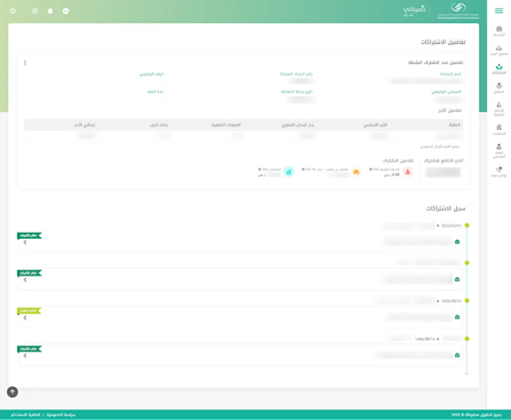Click the 'العمولات الشهرية' column header
This screenshot has width=511, height=420.
[x=226, y=125]
